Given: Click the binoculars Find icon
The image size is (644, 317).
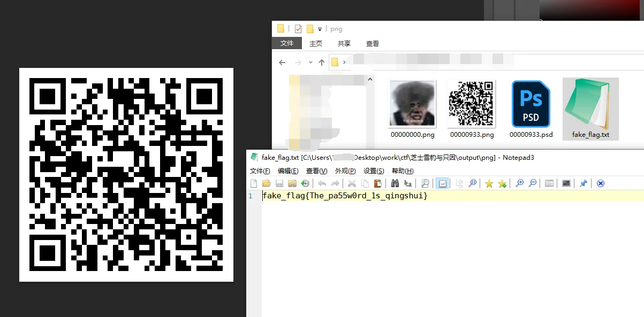Looking at the screenshot, I should click(x=395, y=183).
